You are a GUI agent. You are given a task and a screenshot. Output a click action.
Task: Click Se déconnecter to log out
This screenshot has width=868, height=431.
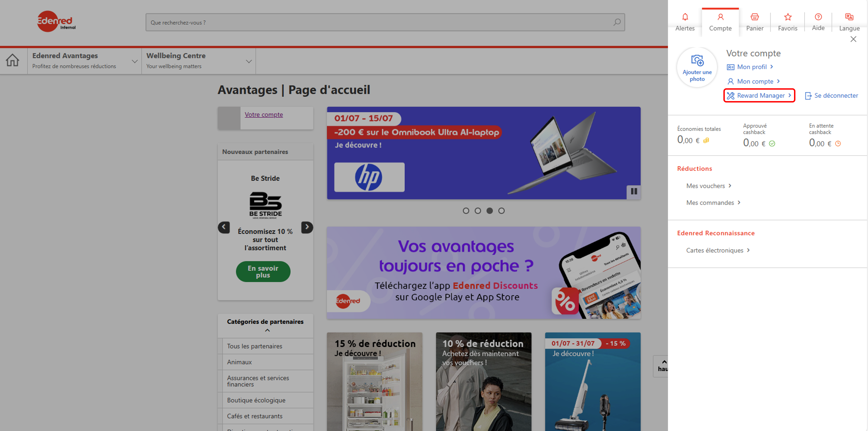click(831, 96)
